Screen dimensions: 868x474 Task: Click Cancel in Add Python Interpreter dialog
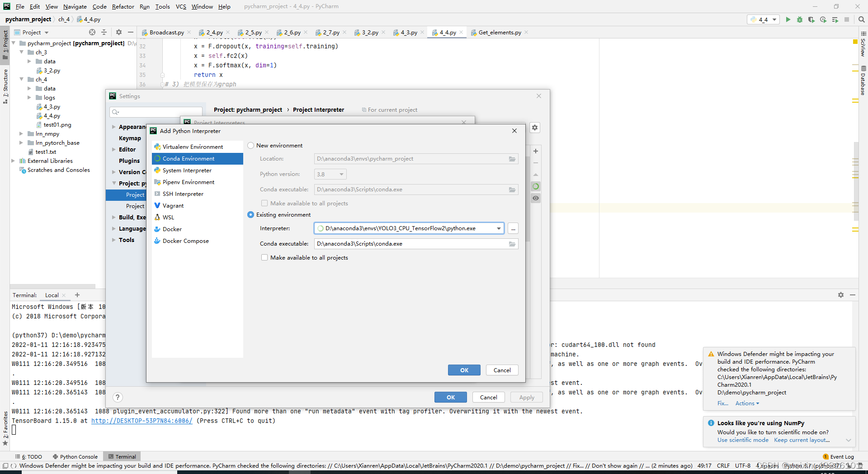pos(502,370)
